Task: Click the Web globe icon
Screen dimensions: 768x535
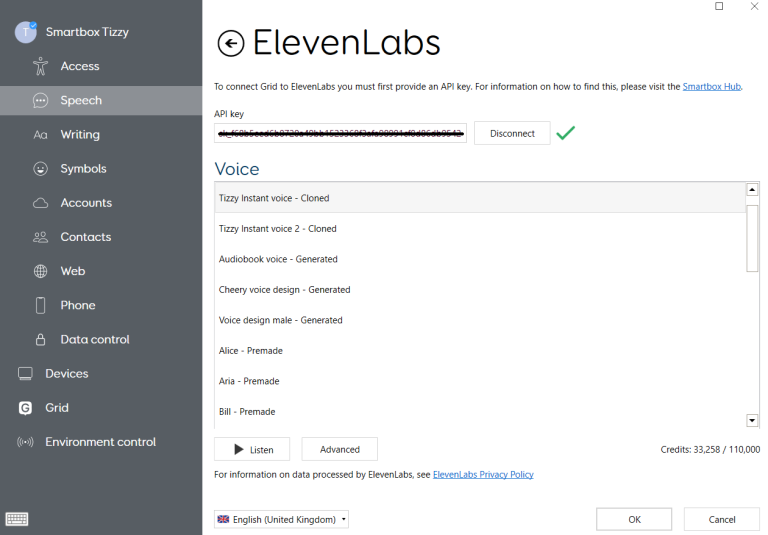Action: [x=41, y=271]
